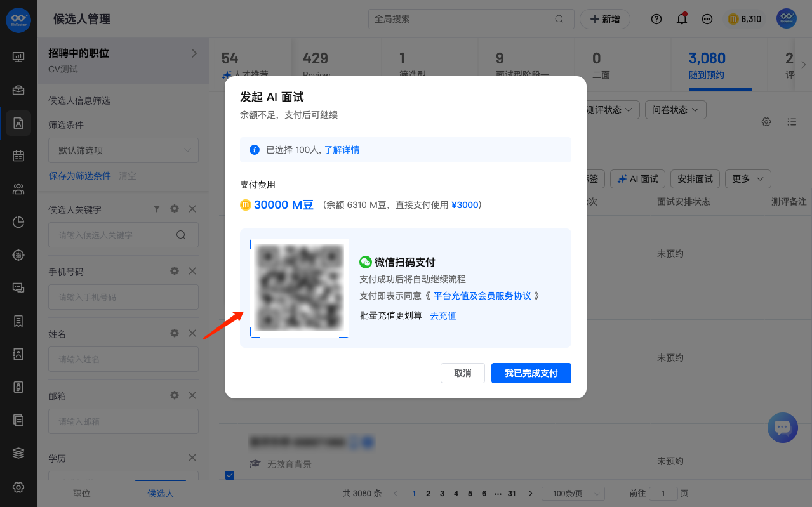The width and height of the screenshot is (812, 507).
Task: Switch to the 职位 bottom tab
Action: [82, 493]
